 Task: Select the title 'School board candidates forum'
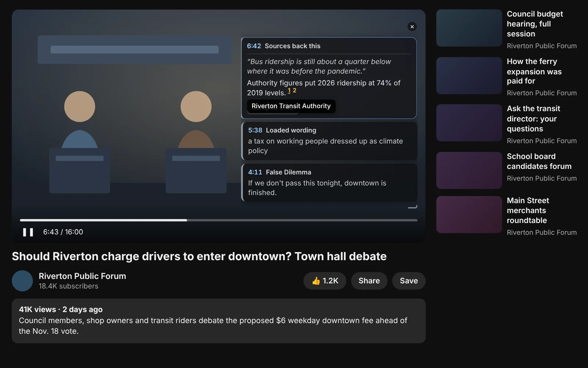pyautogui.click(x=539, y=161)
